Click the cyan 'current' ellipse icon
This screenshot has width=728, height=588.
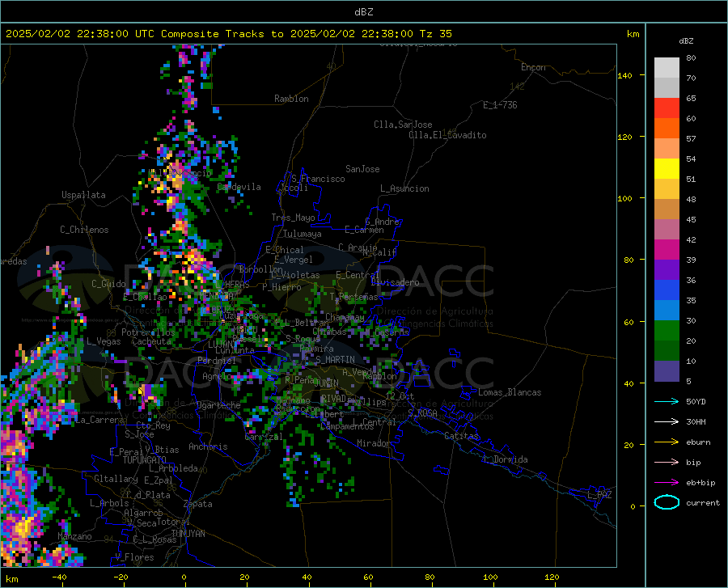pyautogui.click(x=667, y=502)
